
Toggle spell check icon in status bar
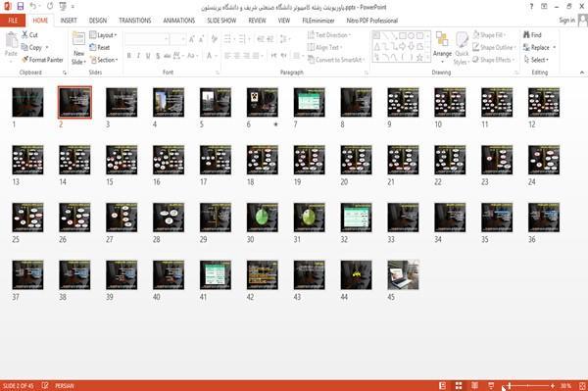pos(45,385)
